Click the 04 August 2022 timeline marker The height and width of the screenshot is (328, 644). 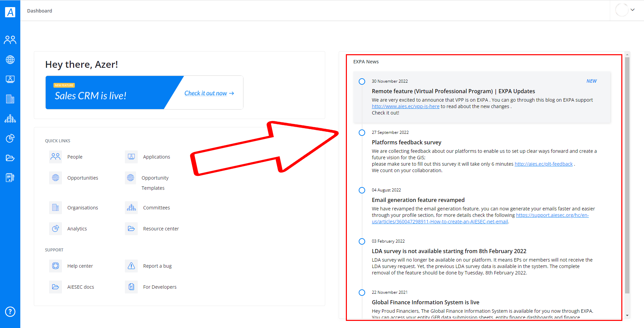362,190
